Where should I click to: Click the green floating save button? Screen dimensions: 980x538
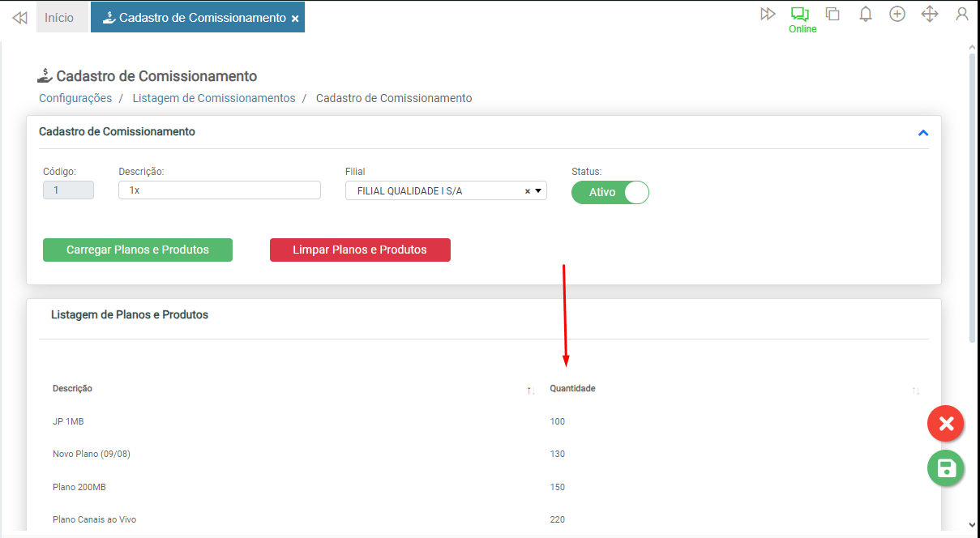coord(945,468)
